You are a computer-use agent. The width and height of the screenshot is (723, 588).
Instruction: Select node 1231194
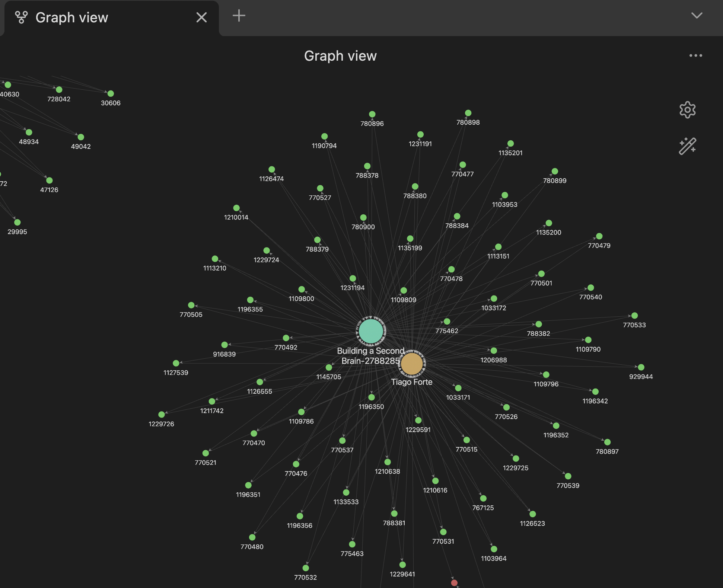(353, 278)
